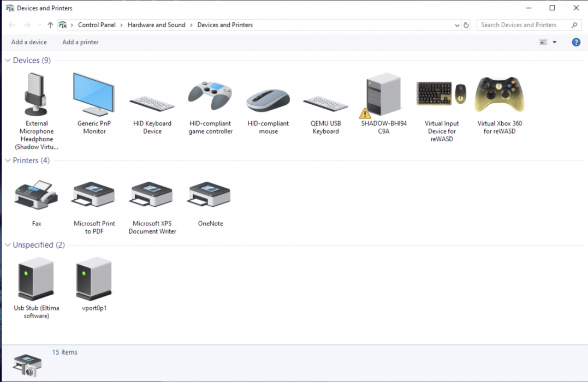Click Devices and Printers breadcrumb
The width and height of the screenshot is (588, 382).
click(225, 25)
